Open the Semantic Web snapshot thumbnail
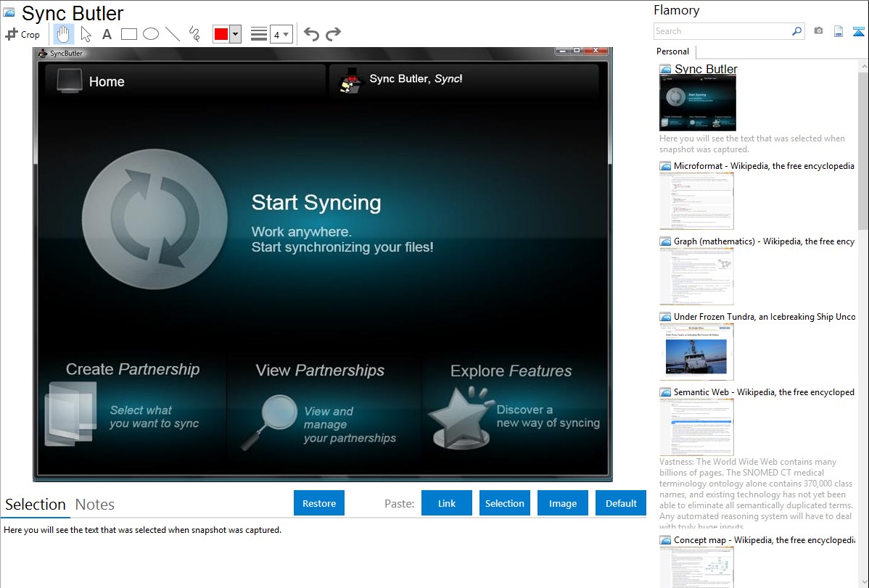This screenshot has width=869, height=588. [696, 427]
